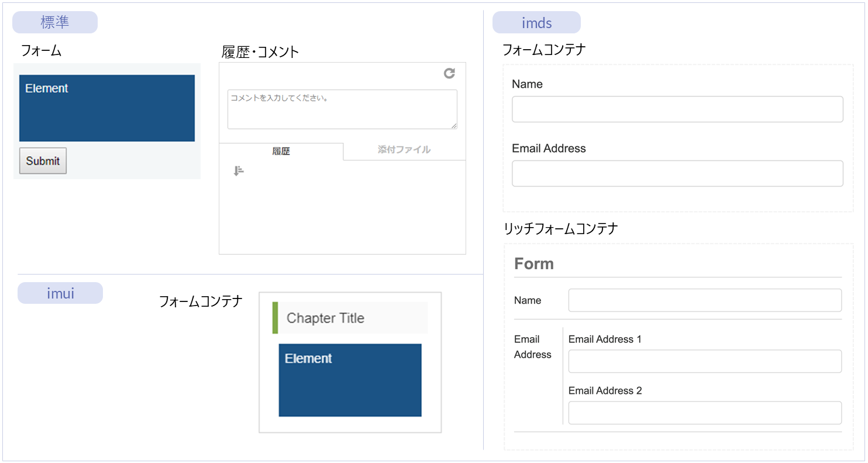Viewport: 868px width, 463px height.
Task: Click the 標準 category badge
Action: tap(55, 22)
